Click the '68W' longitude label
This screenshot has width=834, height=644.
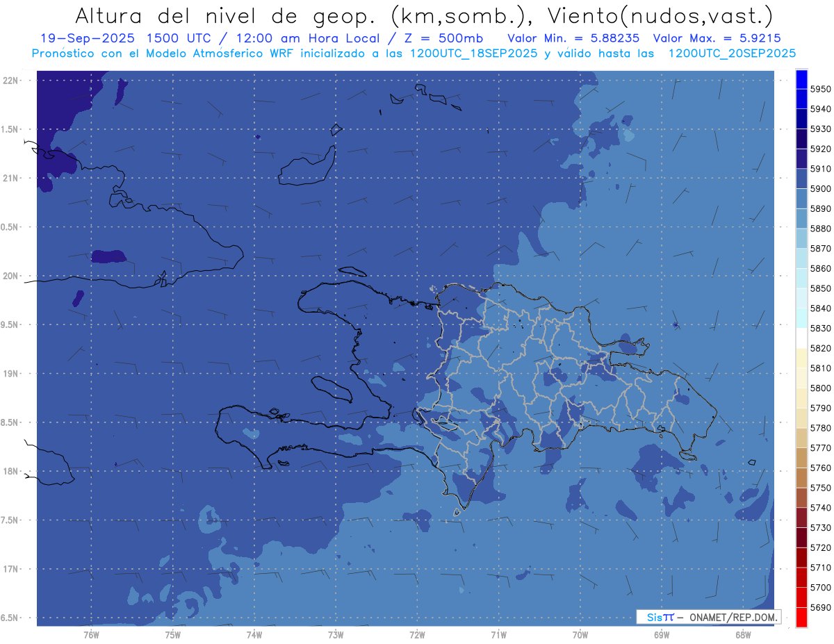click(x=743, y=634)
